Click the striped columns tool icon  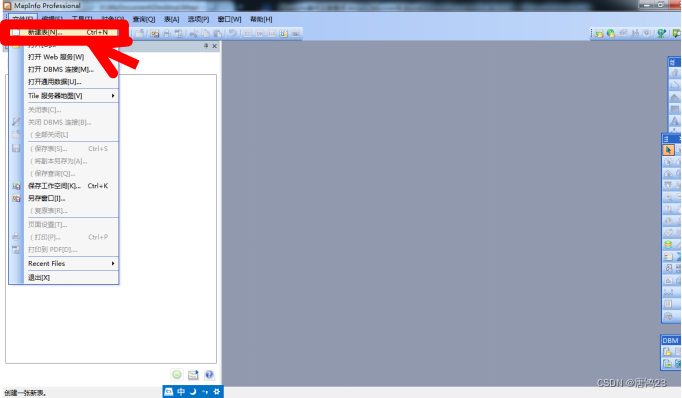[669, 304]
